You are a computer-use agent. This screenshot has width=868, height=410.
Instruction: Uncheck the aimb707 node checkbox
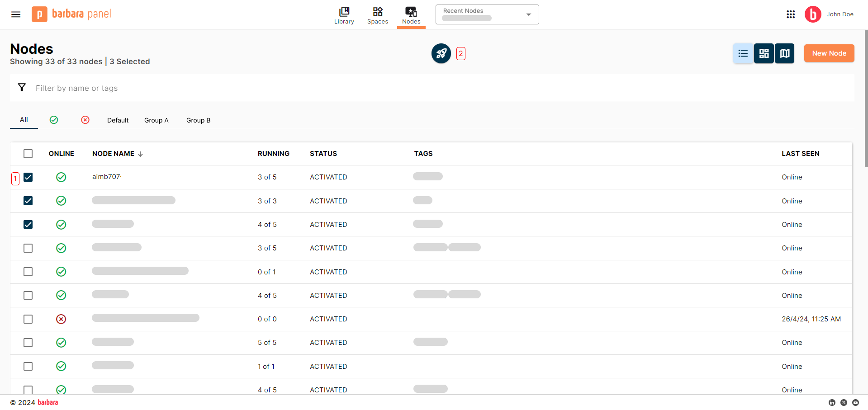click(x=28, y=177)
